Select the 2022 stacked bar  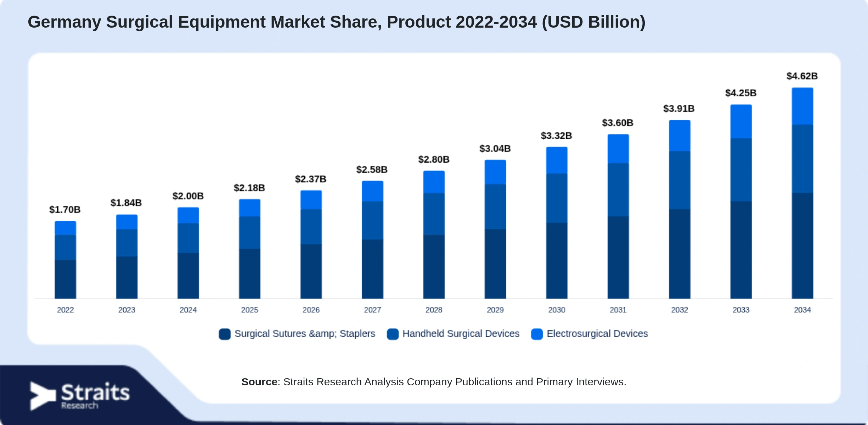[65, 260]
